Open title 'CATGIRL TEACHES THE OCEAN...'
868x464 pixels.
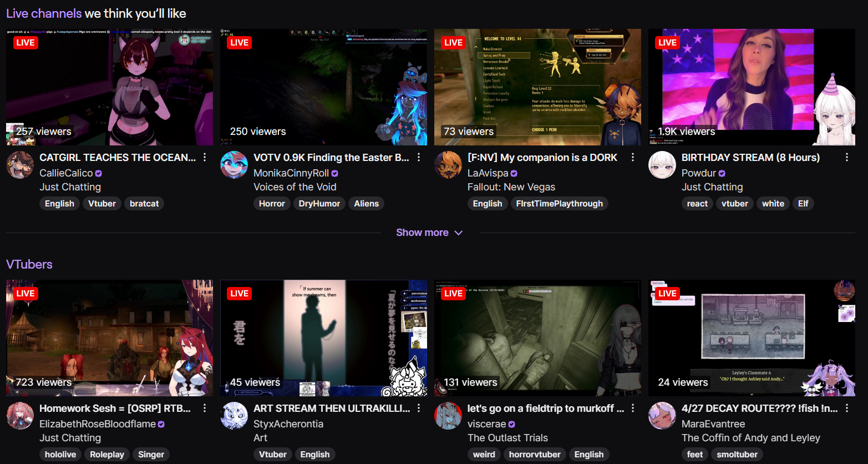(x=118, y=158)
